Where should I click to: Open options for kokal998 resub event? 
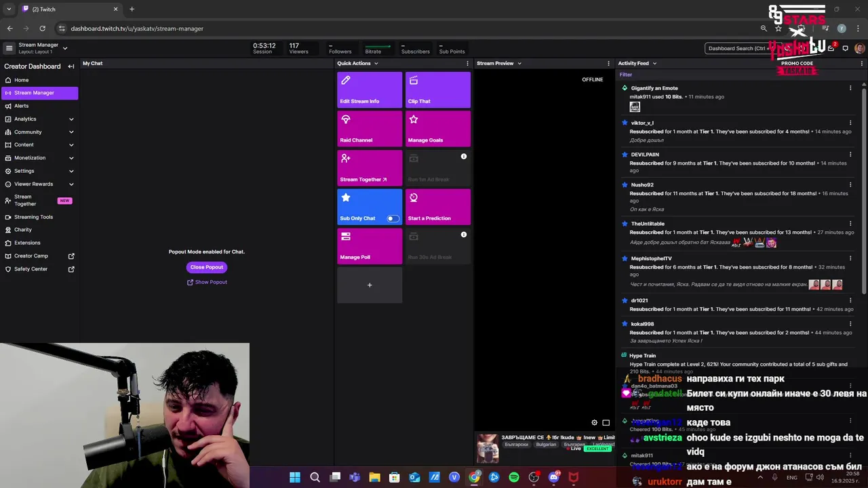(850, 324)
